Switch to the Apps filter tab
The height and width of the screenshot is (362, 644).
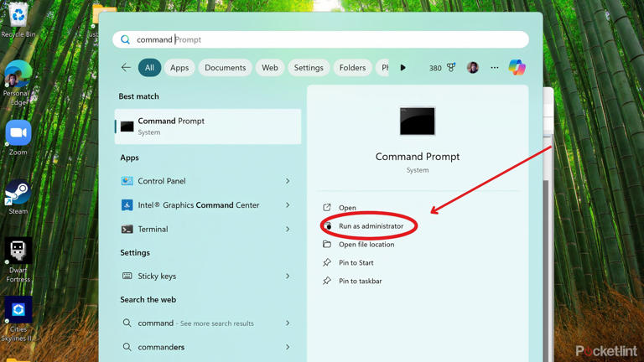tap(179, 68)
